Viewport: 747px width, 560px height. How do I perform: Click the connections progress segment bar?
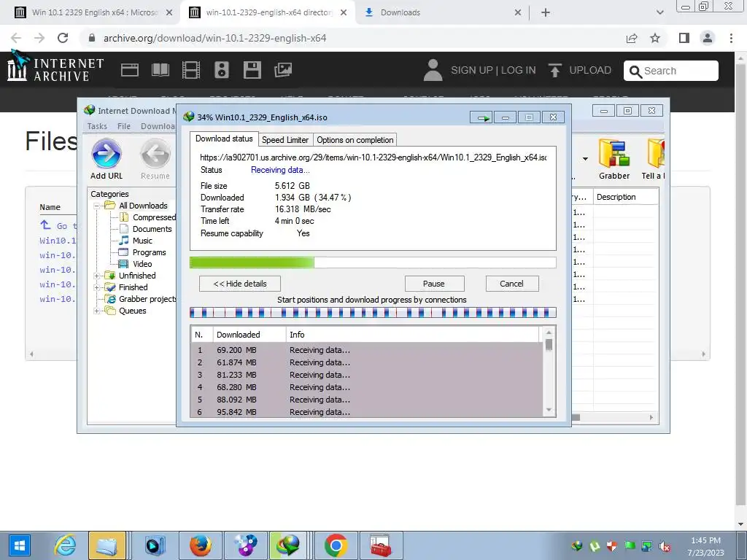pos(373,313)
